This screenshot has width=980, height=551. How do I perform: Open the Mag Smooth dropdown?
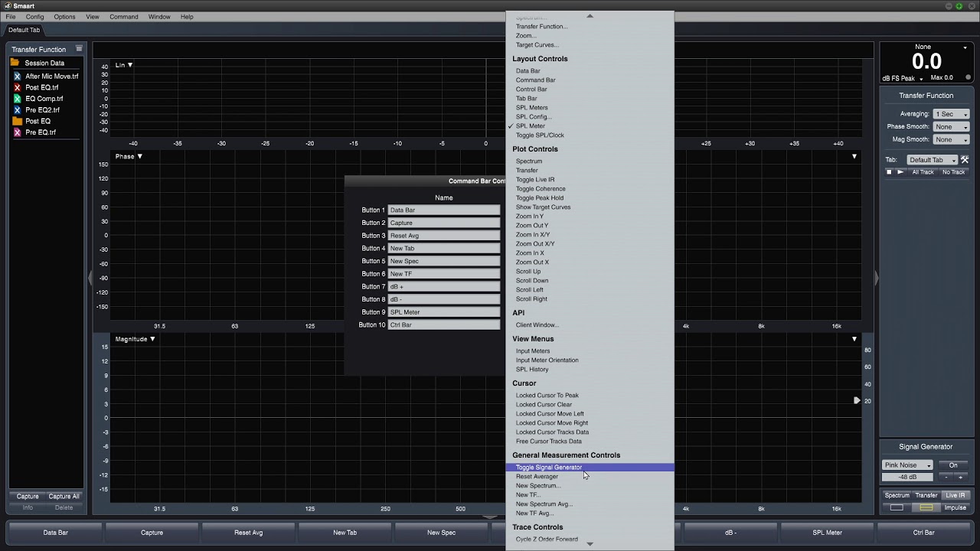pos(952,140)
